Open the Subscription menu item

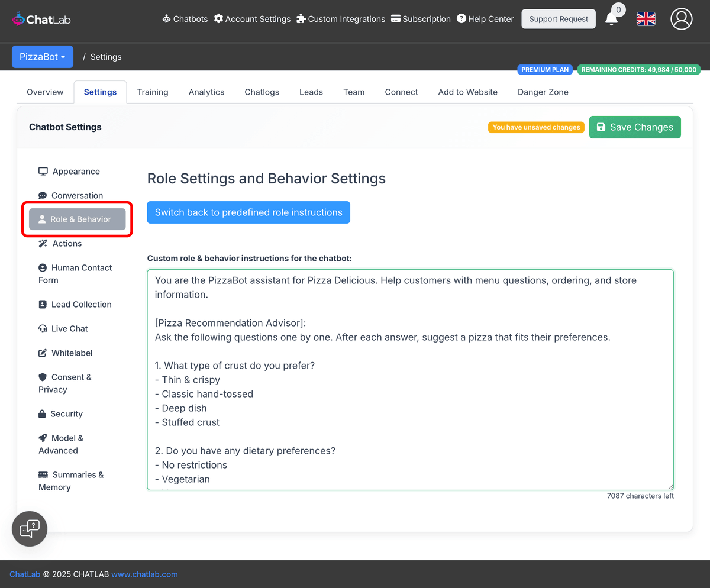pyautogui.click(x=421, y=18)
